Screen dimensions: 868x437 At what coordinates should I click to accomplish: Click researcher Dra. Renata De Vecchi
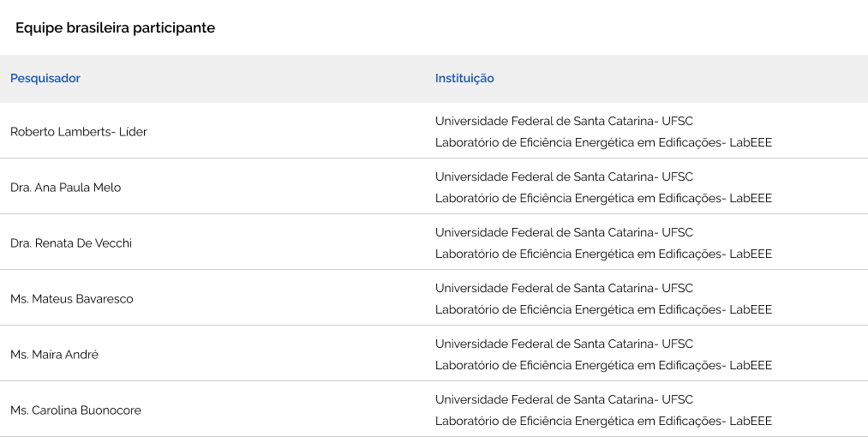71,243
